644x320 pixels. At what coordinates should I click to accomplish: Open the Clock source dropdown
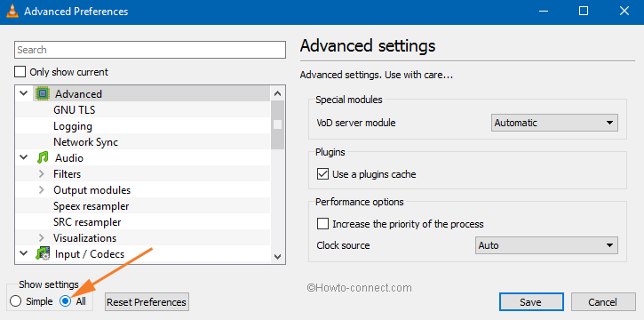546,245
